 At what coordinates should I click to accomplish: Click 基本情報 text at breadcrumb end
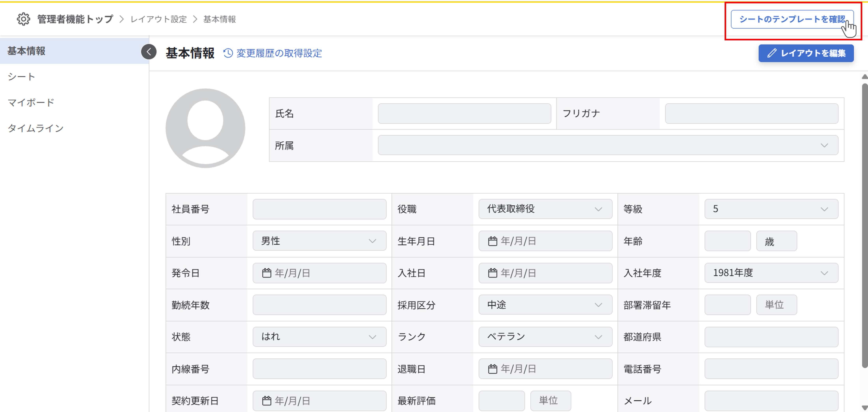click(219, 19)
